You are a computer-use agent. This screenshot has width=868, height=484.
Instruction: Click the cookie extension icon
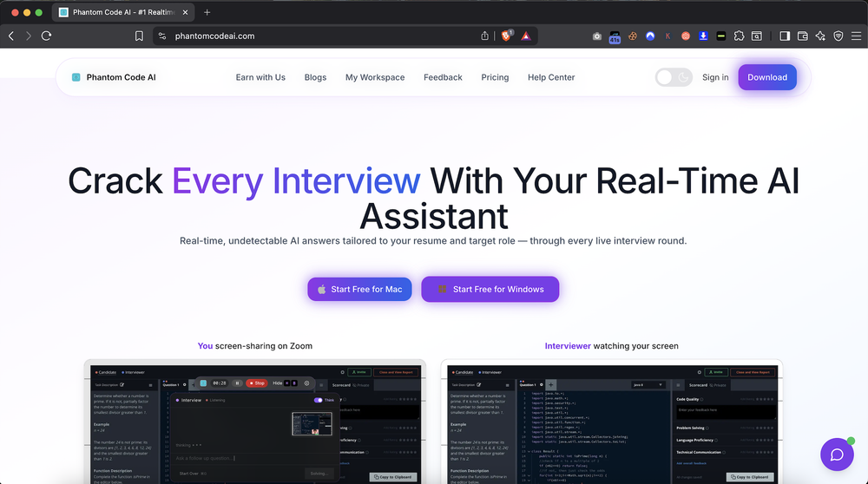point(632,36)
